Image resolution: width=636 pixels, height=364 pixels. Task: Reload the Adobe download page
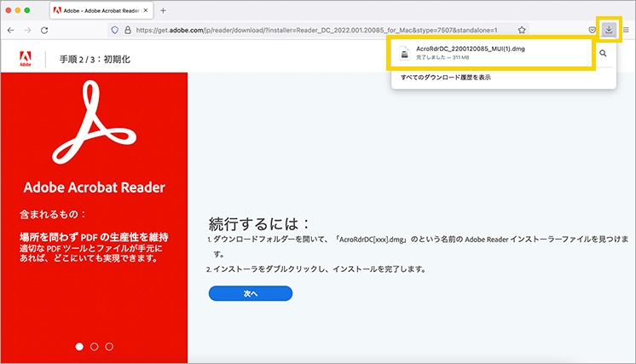pos(44,30)
